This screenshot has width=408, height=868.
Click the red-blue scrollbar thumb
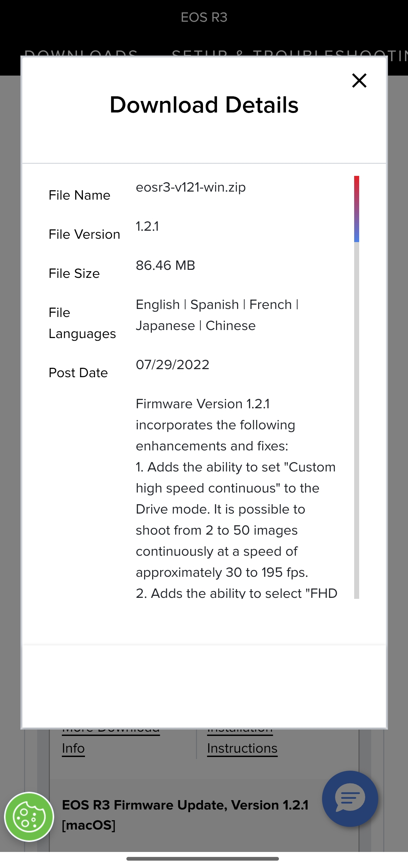tap(356, 209)
